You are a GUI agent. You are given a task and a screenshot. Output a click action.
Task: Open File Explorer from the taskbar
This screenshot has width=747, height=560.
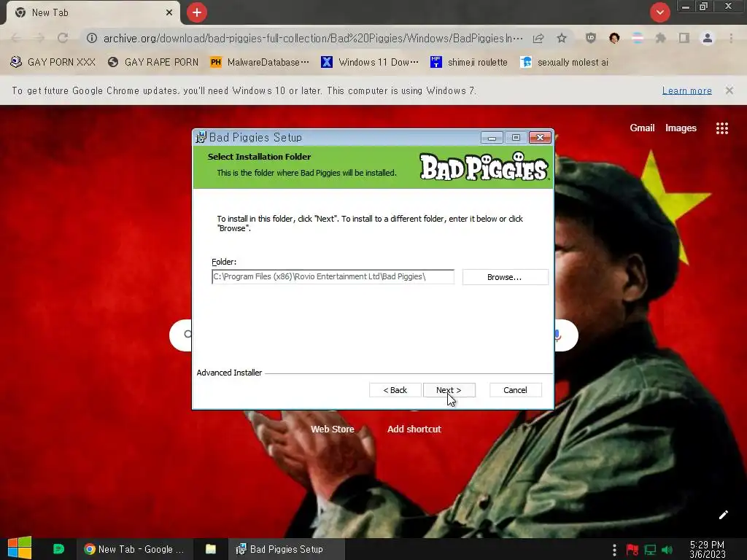coord(211,549)
